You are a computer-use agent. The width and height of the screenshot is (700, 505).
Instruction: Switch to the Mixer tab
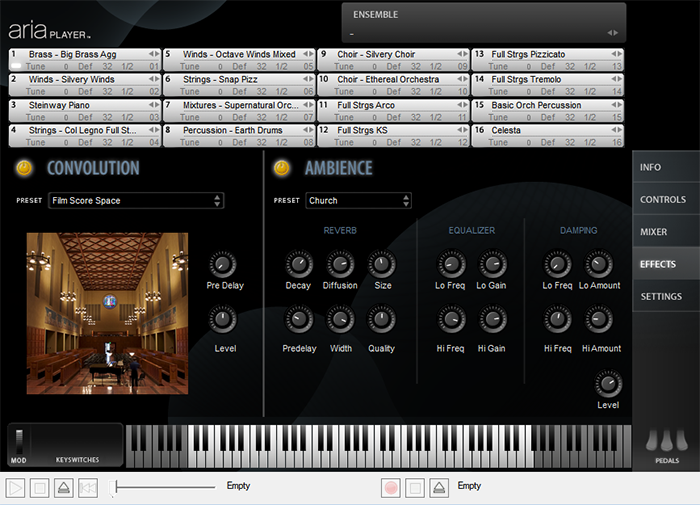coord(654,232)
